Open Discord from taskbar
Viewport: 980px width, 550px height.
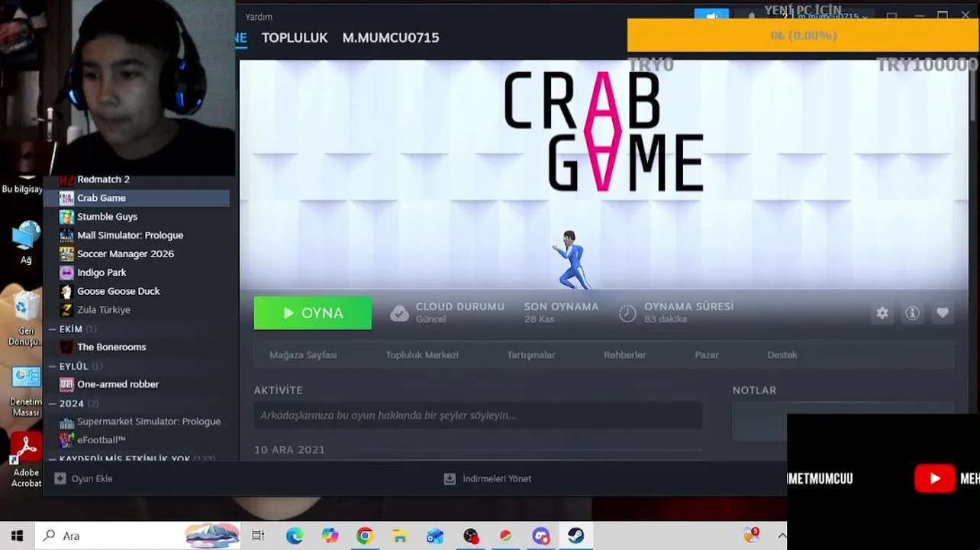[541, 535]
